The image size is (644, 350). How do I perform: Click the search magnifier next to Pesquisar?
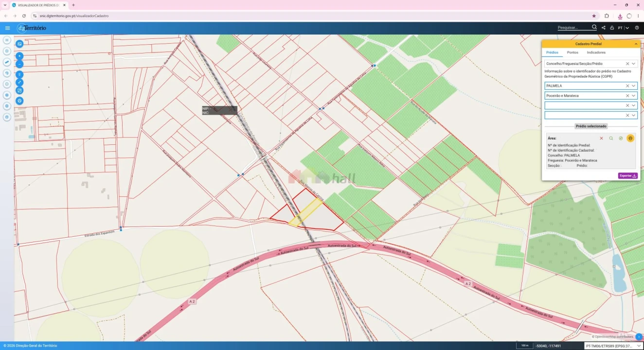coord(594,28)
